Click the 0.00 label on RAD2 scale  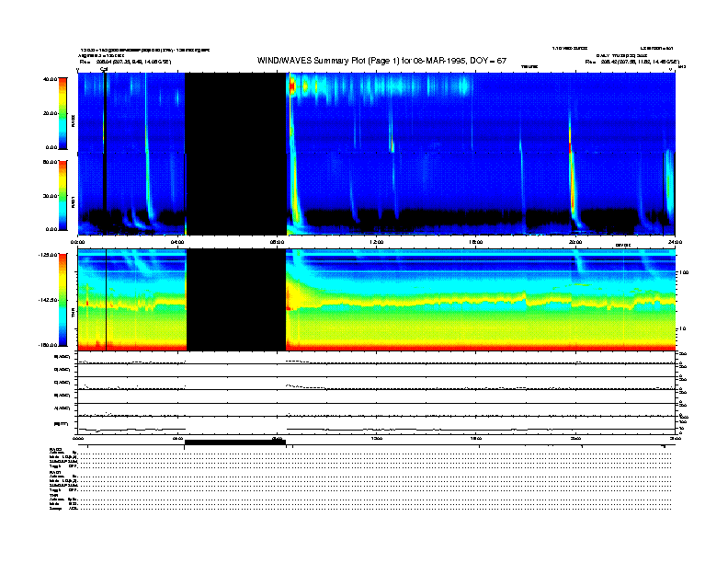[x=51, y=147]
